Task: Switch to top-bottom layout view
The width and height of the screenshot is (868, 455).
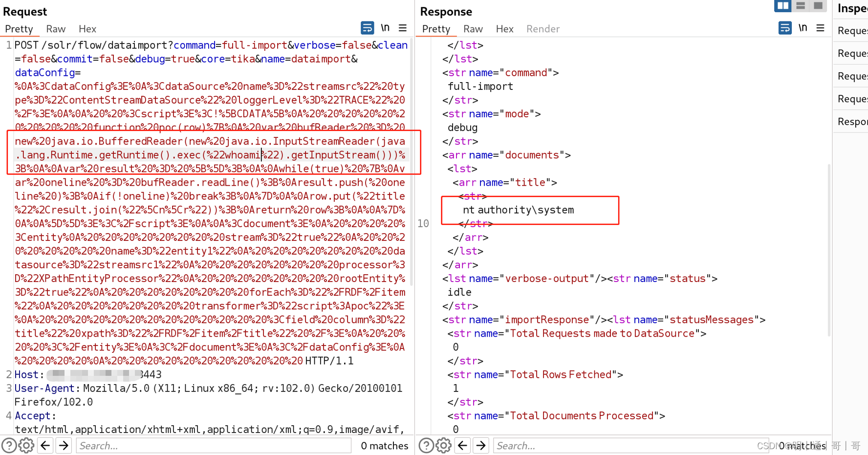Action: [801, 6]
